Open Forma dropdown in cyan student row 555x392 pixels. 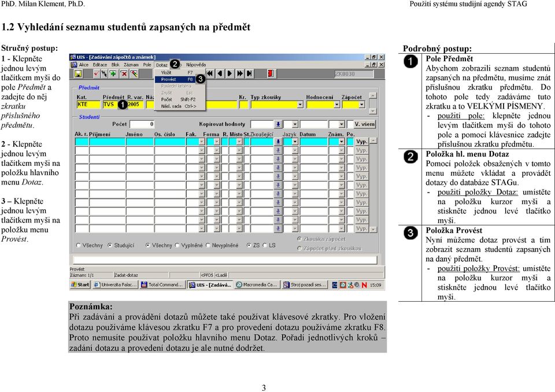point(217,142)
